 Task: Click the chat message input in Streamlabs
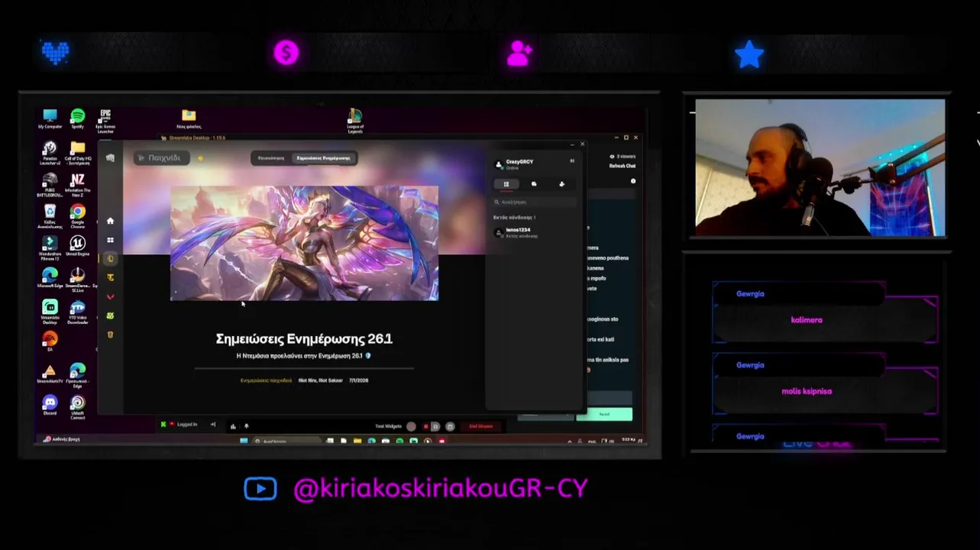coord(609,398)
